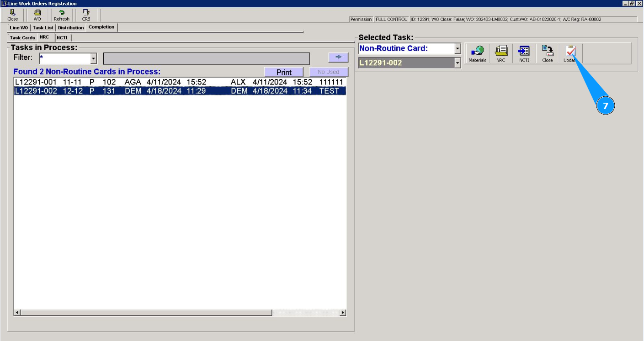Viewport: 644px width, 341px height.
Task: Click the value 131 in the second row
Action: pos(109,91)
